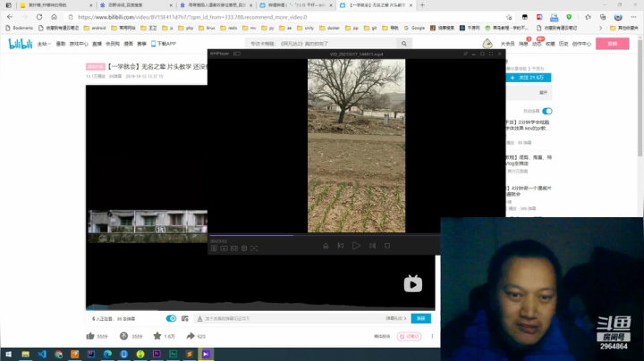Click browser back arrow

tap(10, 17)
